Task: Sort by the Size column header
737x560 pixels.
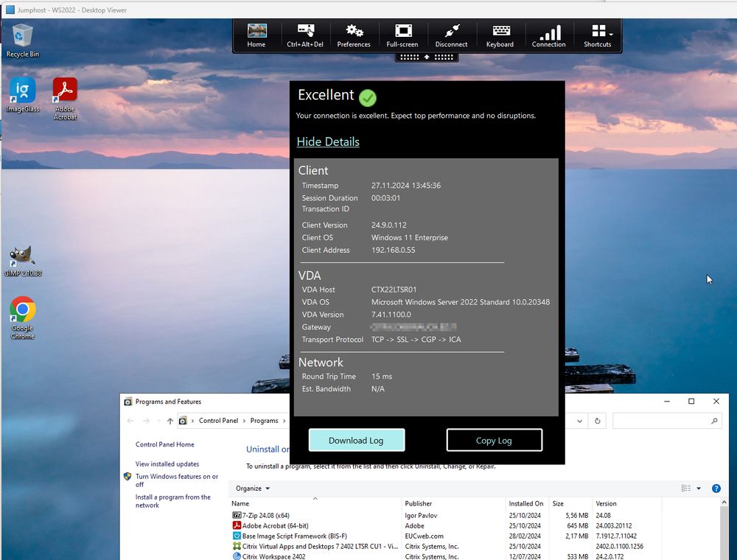Action: 570,503
